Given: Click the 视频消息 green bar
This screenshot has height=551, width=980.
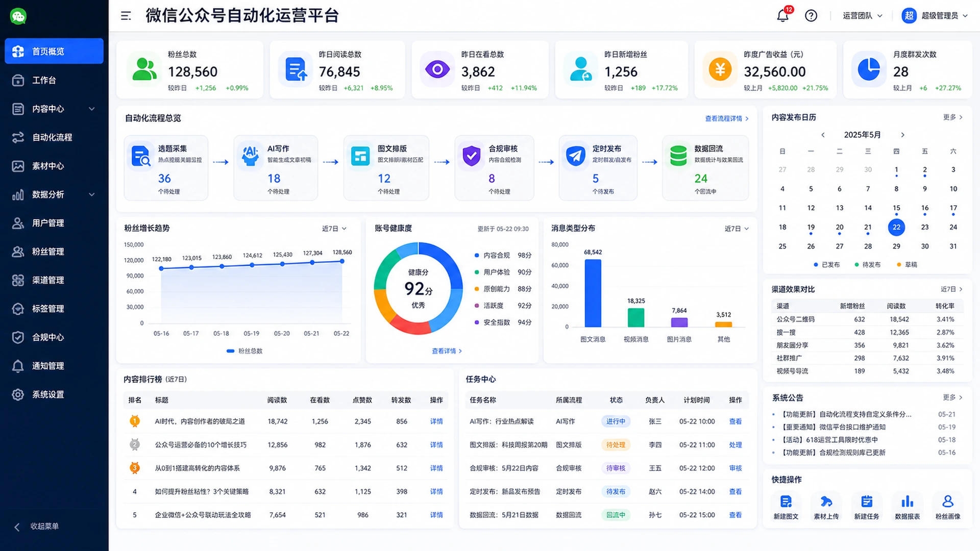Looking at the screenshot, I should tap(636, 318).
